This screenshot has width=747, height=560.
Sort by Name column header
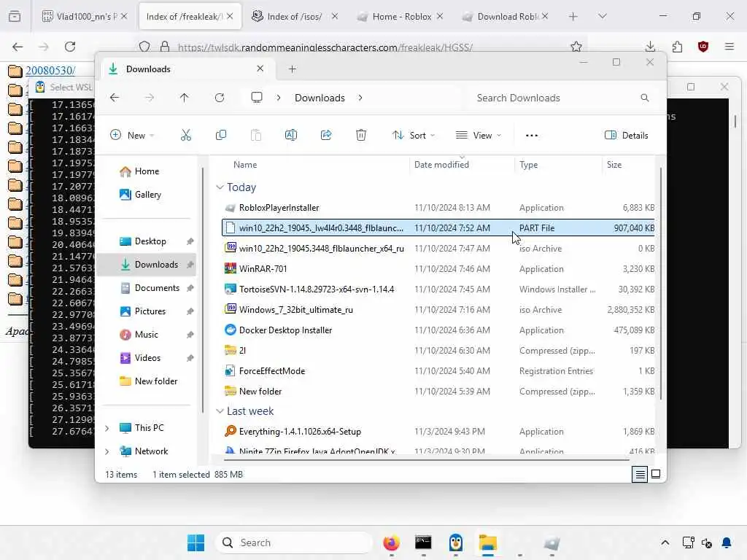pyautogui.click(x=245, y=165)
